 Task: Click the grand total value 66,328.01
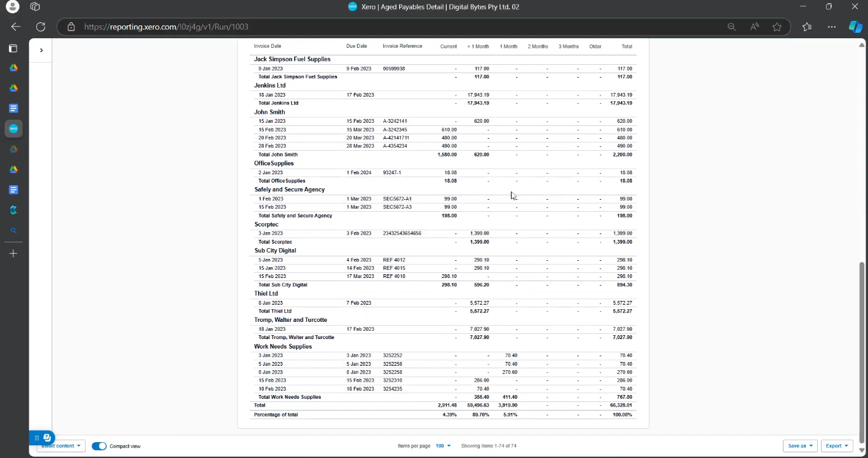[x=621, y=405]
